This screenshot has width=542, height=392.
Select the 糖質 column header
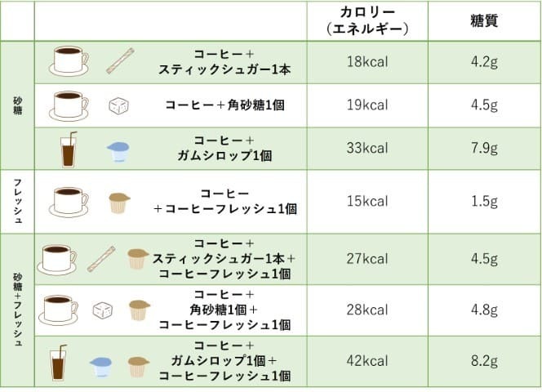pos(484,20)
